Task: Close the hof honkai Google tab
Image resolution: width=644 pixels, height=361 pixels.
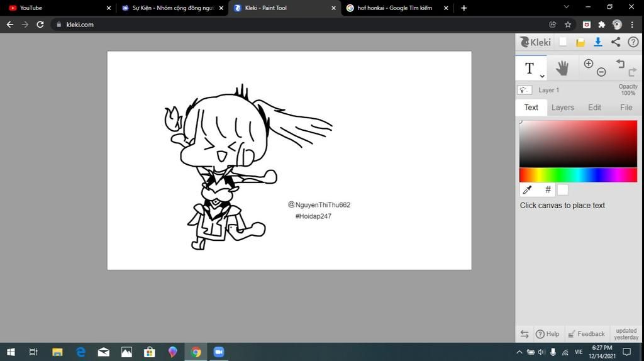Action: click(x=446, y=8)
